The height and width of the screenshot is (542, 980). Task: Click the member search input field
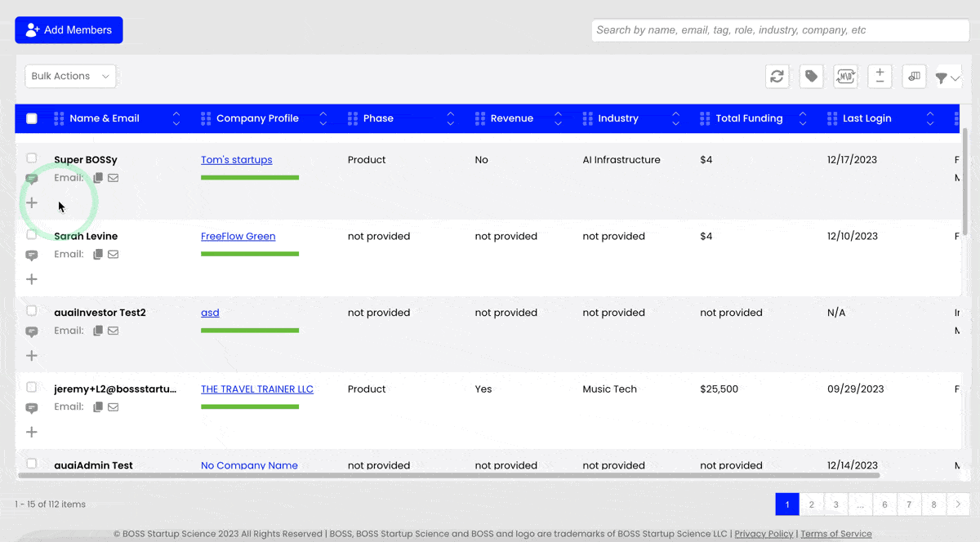tap(780, 30)
